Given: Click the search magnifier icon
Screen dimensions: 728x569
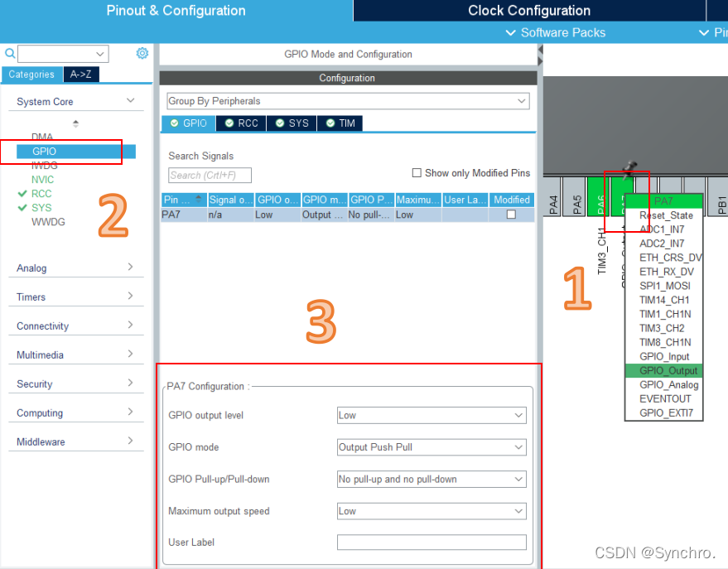Looking at the screenshot, I should (10, 53).
